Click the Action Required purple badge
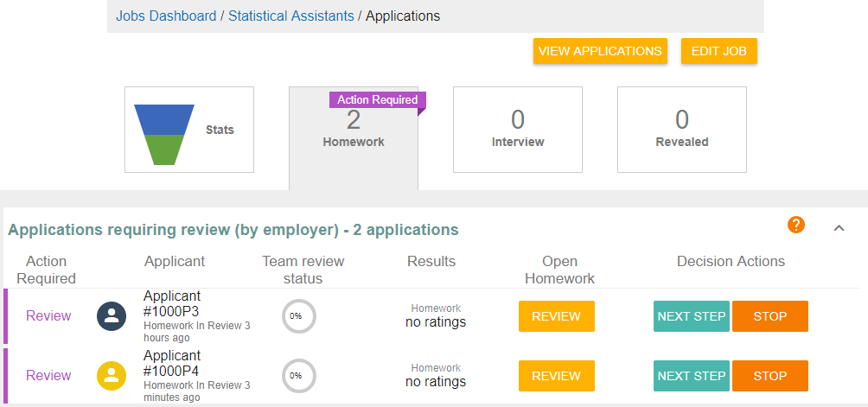Viewport: 868px width, 407px height. 377,99
